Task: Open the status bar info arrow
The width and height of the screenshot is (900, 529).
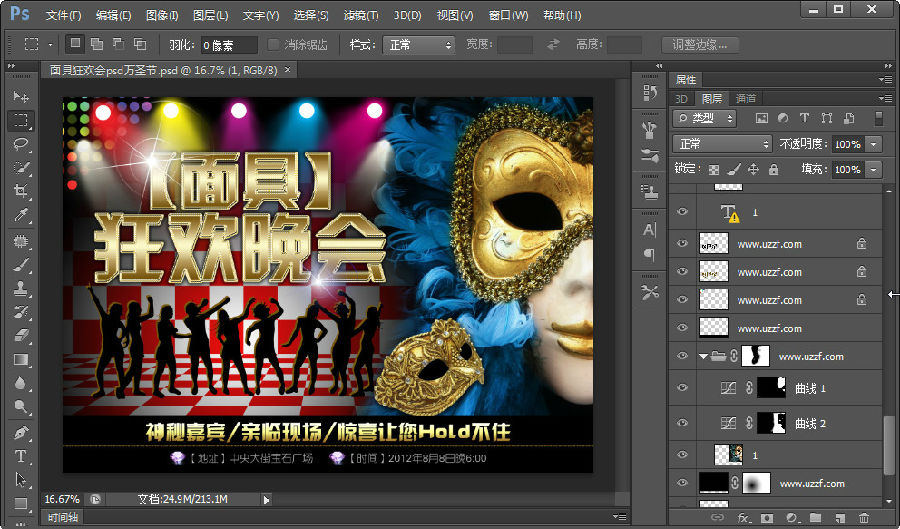Action: (266, 500)
